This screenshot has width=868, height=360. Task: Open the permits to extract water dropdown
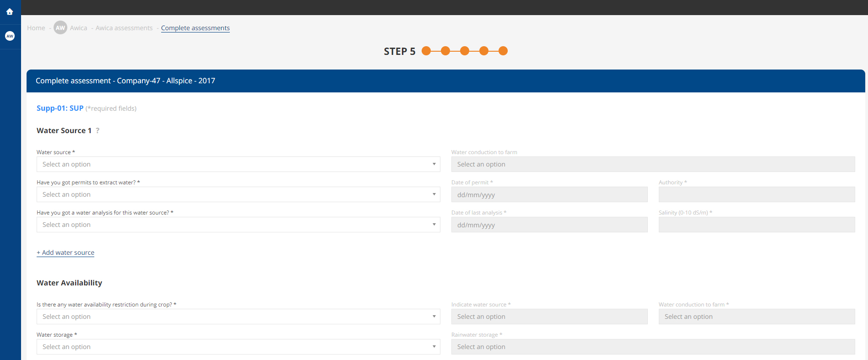pos(238,194)
